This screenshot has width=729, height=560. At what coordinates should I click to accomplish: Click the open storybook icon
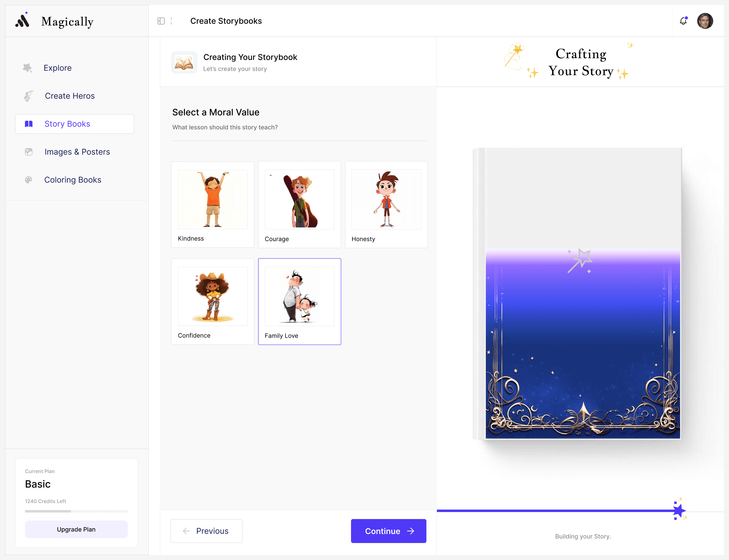pyautogui.click(x=184, y=63)
